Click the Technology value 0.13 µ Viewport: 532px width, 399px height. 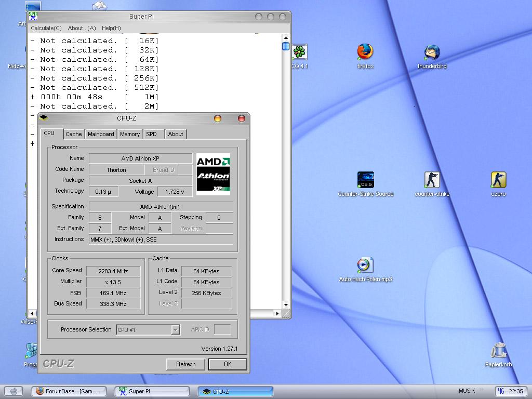[103, 192]
